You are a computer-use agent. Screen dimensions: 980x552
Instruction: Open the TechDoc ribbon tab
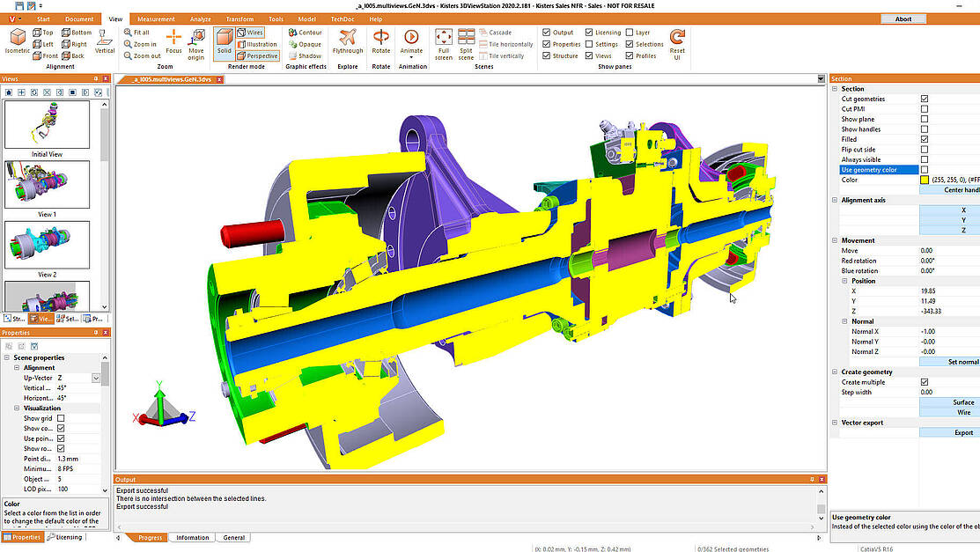(x=342, y=19)
